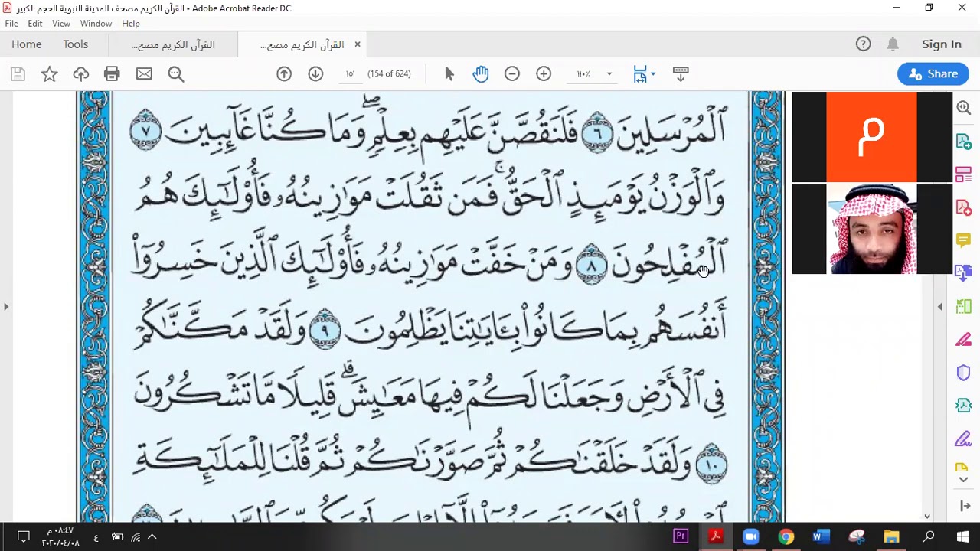Open the Windows Start menu
This screenshot has height=551, width=980.
962,536
